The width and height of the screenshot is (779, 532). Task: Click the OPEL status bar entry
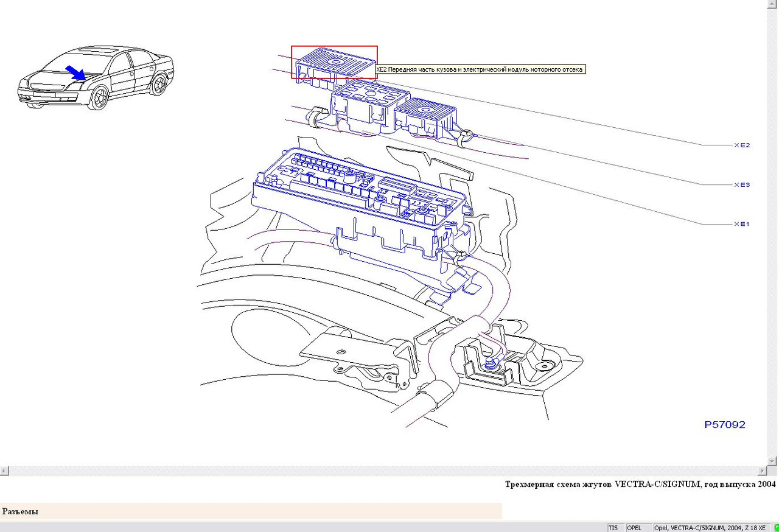634,528
